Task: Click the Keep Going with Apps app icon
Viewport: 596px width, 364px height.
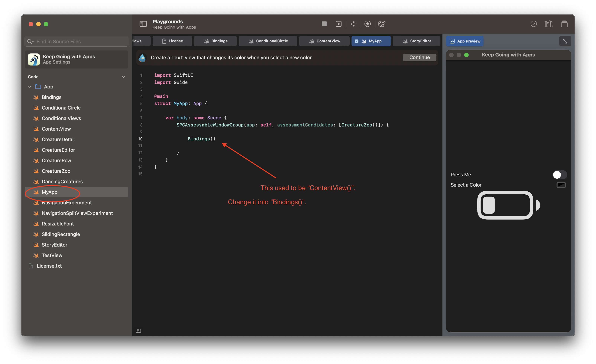Action: point(34,59)
